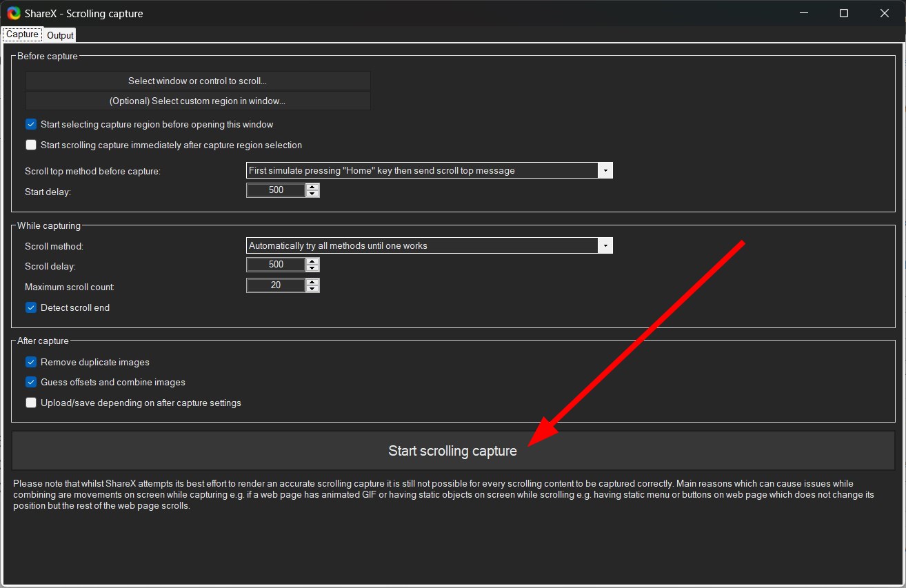
Task: Maximize the ShareX Scrolling capture window
Action: 844,13
